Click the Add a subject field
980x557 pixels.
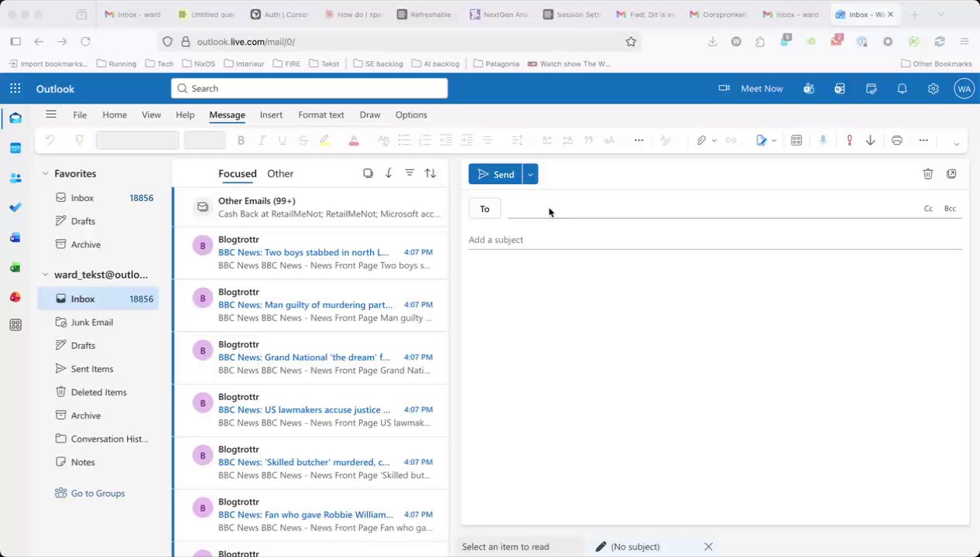(x=714, y=240)
